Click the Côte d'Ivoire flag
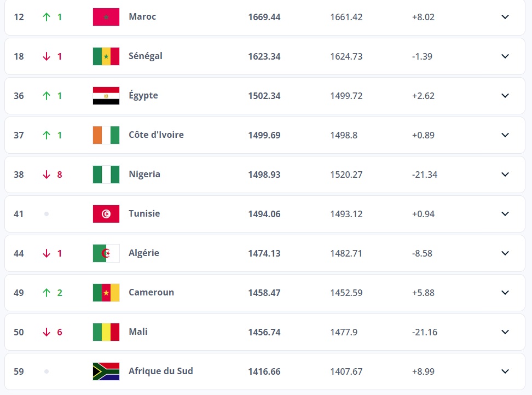Viewport: 532px width, 395px height. click(x=106, y=135)
